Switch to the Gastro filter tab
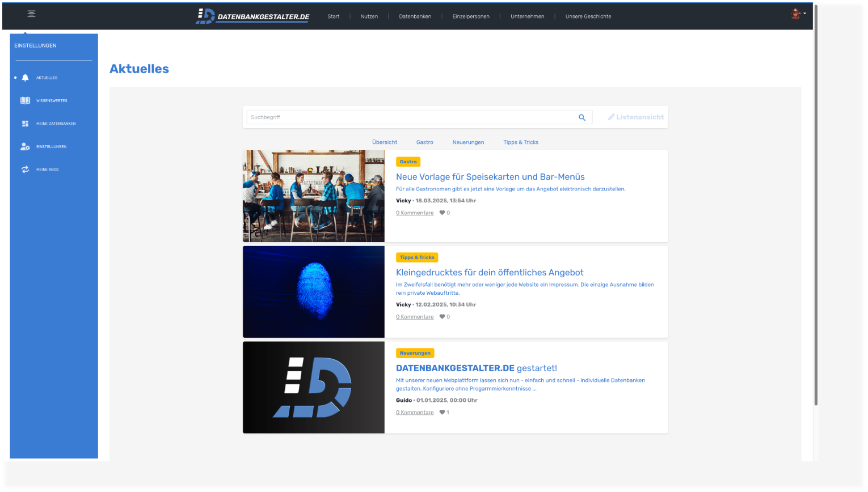This screenshot has height=492, width=868. [x=425, y=142]
